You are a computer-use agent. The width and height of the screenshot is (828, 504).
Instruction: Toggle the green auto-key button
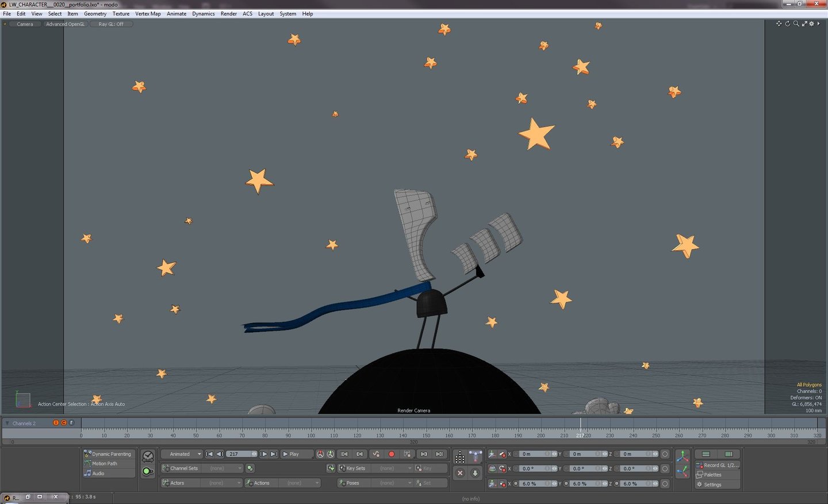[x=147, y=471]
